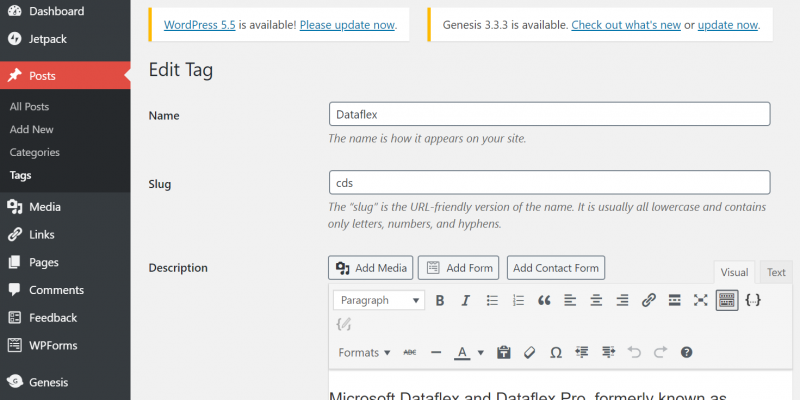Insert a numbered list

click(518, 301)
